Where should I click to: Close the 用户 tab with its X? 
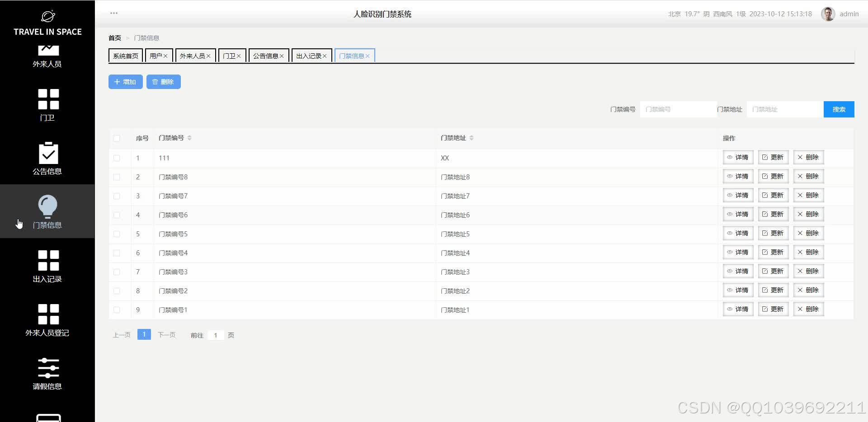tap(165, 56)
